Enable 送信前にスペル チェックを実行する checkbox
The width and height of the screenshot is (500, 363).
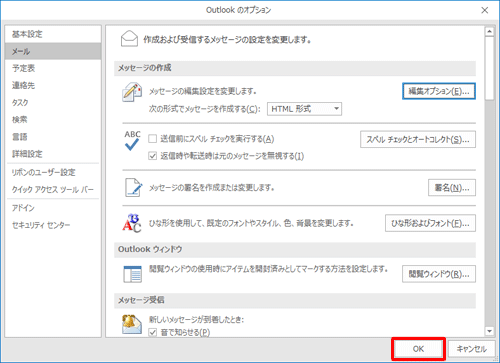click(153, 139)
